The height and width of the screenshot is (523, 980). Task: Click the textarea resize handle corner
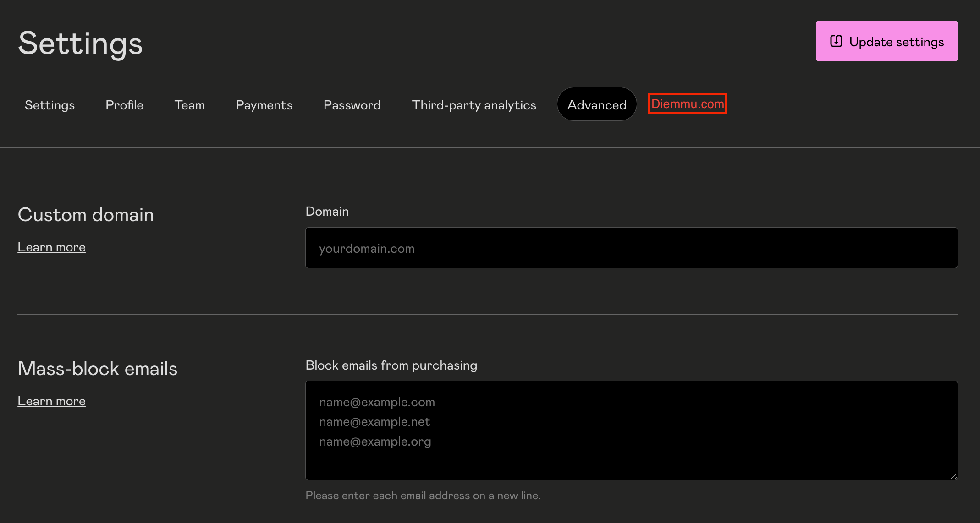tap(953, 476)
